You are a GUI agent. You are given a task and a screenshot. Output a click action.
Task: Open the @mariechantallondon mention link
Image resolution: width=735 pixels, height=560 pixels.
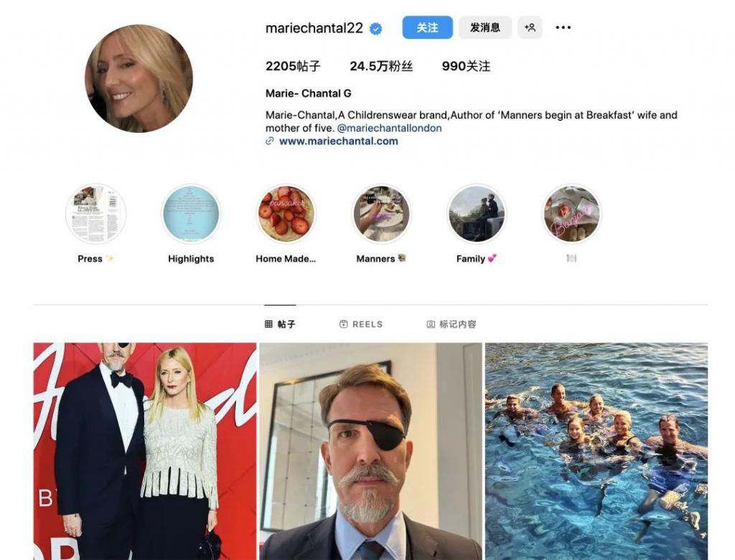click(x=389, y=129)
